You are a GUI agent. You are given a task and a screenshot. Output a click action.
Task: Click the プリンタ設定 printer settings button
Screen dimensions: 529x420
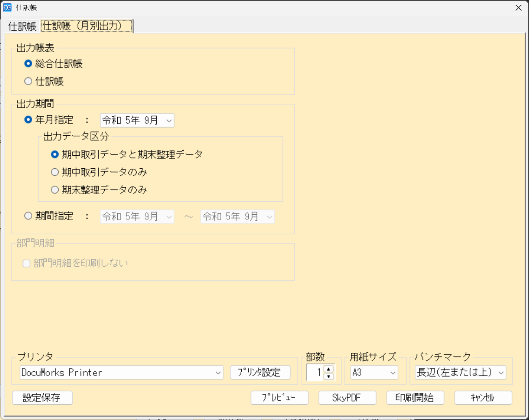point(261,372)
